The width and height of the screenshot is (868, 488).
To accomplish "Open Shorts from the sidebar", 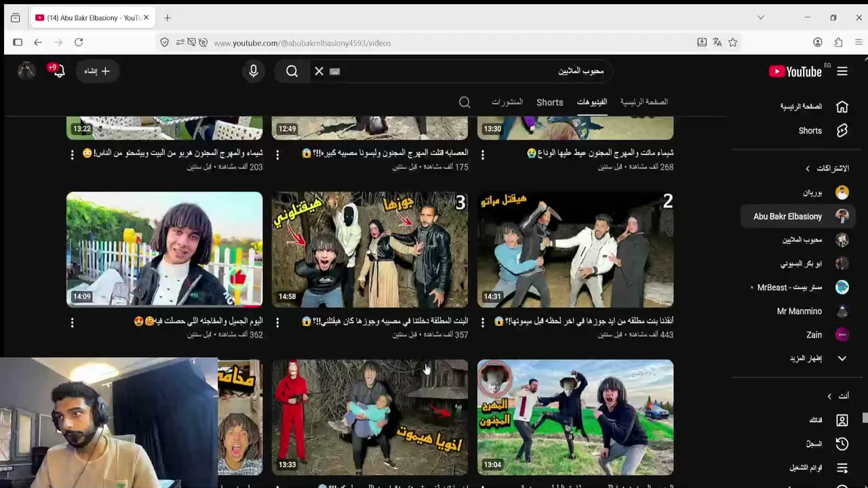I will (823, 131).
